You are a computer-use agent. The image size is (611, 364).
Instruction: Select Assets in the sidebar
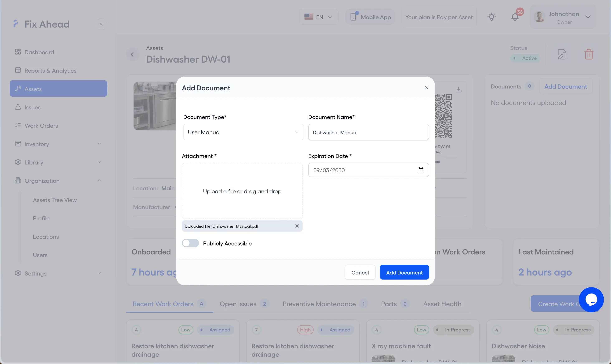(x=58, y=88)
